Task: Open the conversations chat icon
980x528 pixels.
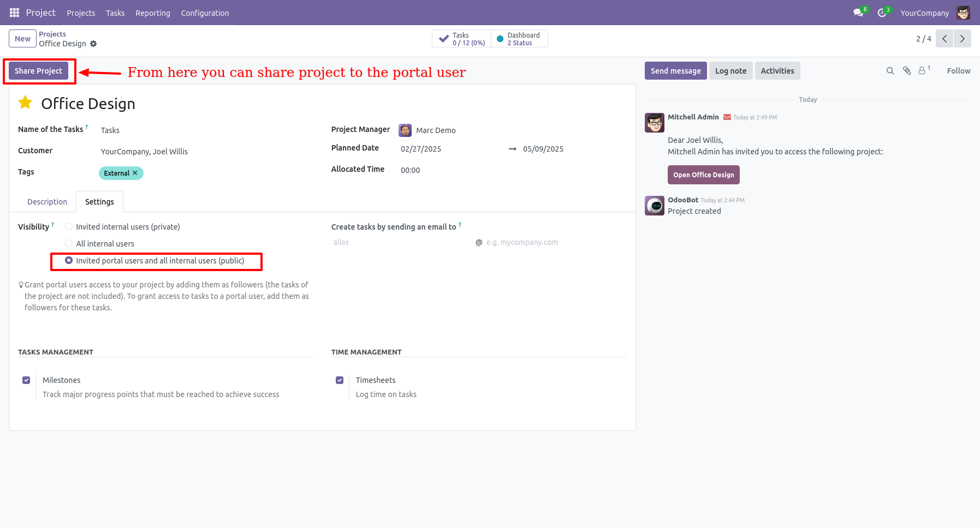Action: coord(858,13)
